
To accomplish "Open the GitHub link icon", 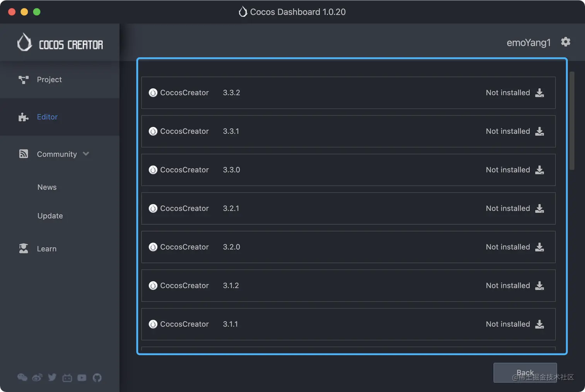I will click(97, 377).
